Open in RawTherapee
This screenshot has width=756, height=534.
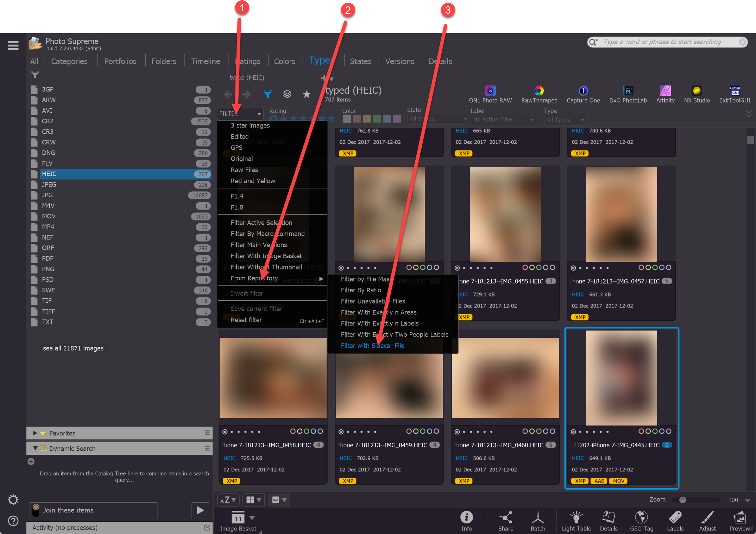click(x=539, y=94)
